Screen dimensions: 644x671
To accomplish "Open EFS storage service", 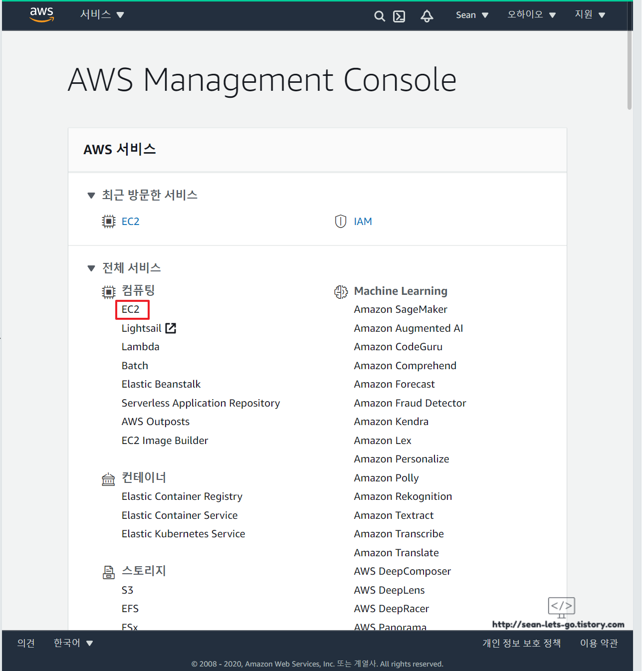I will (x=130, y=609).
